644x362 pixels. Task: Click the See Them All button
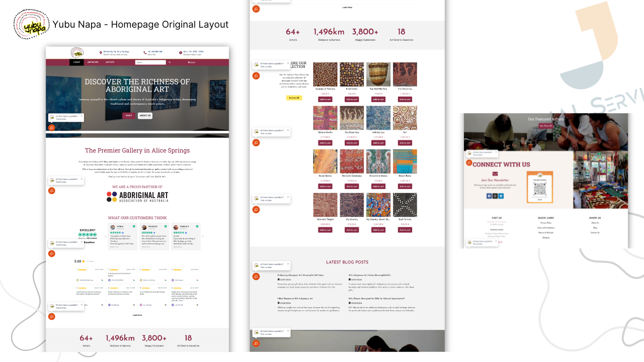tap(546, 126)
